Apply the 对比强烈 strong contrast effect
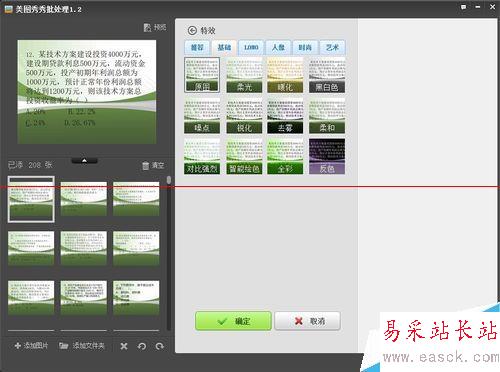The width and height of the screenshot is (500, 372). [202, 156]
